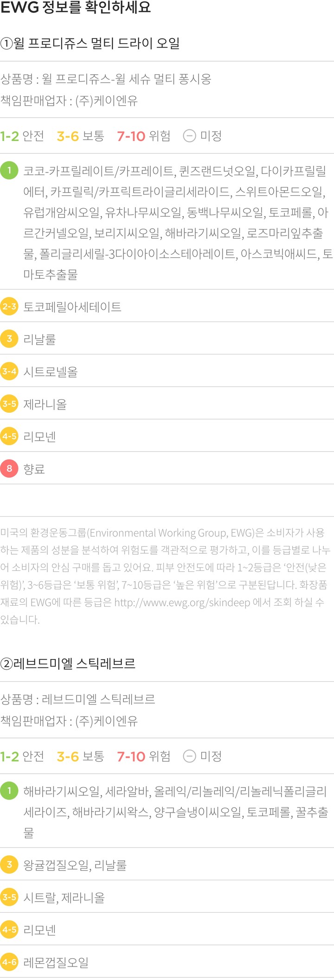Click the red 8 badge next to 향료
This screenshot has width=334, height=980.
coord(9,469)
